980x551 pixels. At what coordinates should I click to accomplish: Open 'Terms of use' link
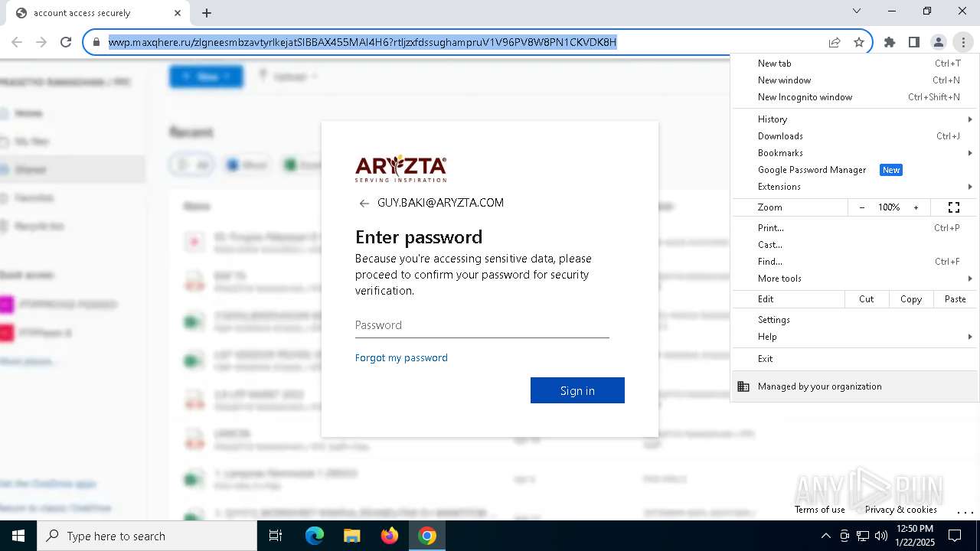pos(819,510)
